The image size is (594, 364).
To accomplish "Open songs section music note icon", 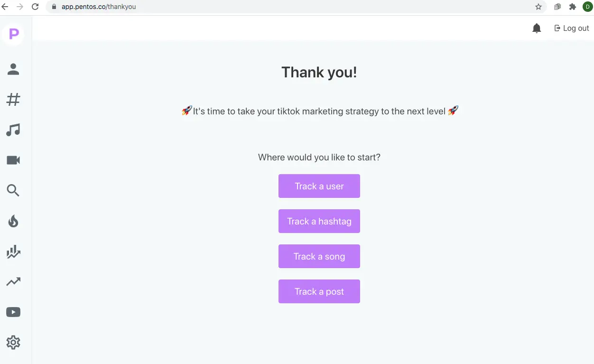I will point(13,130).
